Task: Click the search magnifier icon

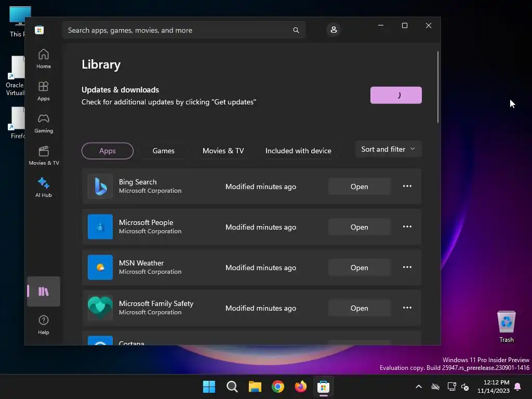Action: 296,30
